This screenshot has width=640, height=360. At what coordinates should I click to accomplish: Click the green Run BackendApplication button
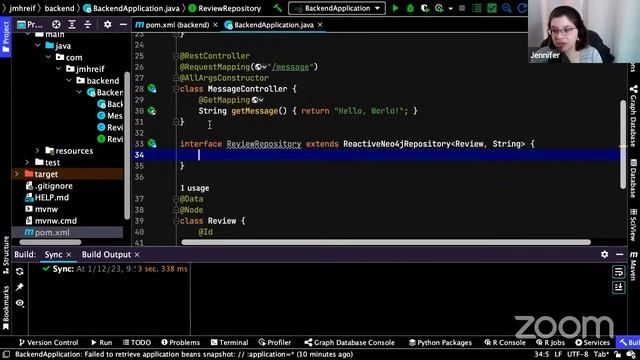click(x=395, y=8)
